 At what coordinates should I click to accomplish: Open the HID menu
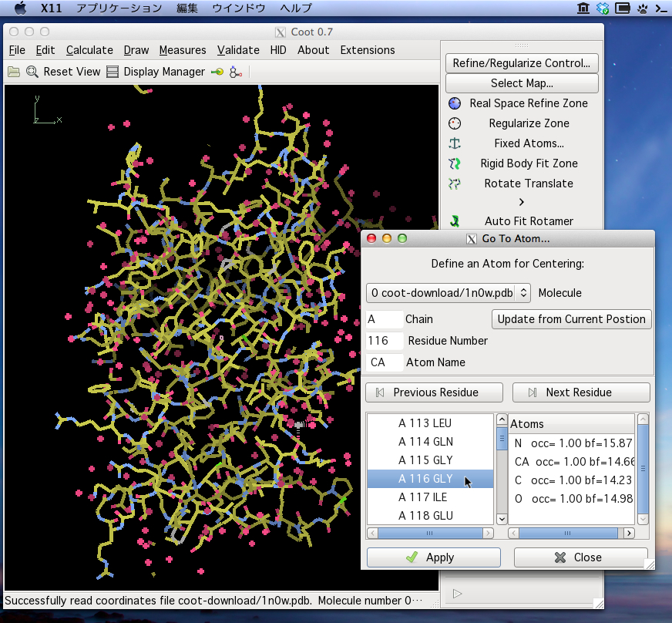click(x=278, y=50)
